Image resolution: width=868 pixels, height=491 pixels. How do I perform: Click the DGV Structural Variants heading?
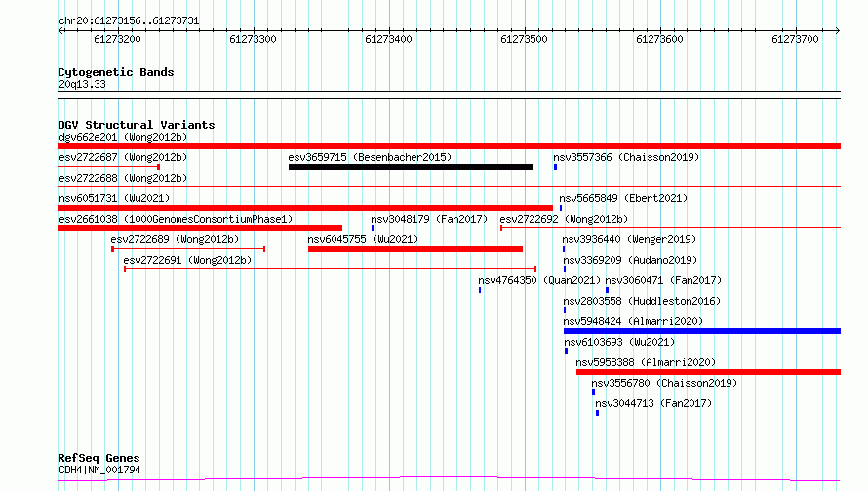tap(137, 125)
